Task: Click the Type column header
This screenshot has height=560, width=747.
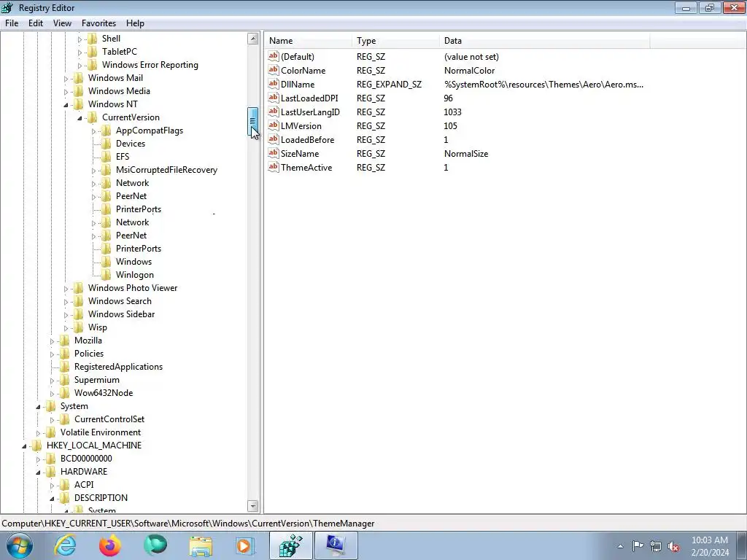Action: click(395, 41)
